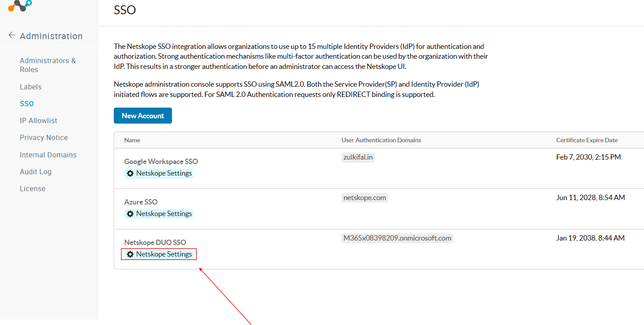
Task: Open the License page
Action: tap(32, 189)
